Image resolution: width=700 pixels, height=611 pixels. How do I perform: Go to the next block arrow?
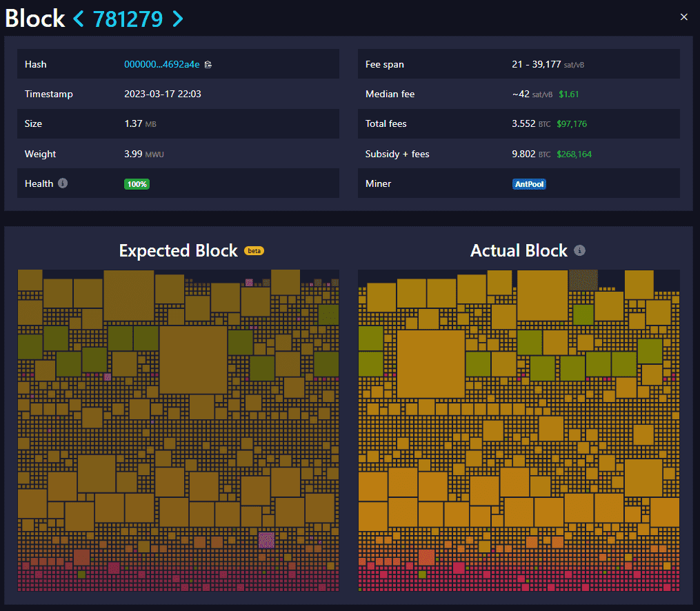[178, 19]
